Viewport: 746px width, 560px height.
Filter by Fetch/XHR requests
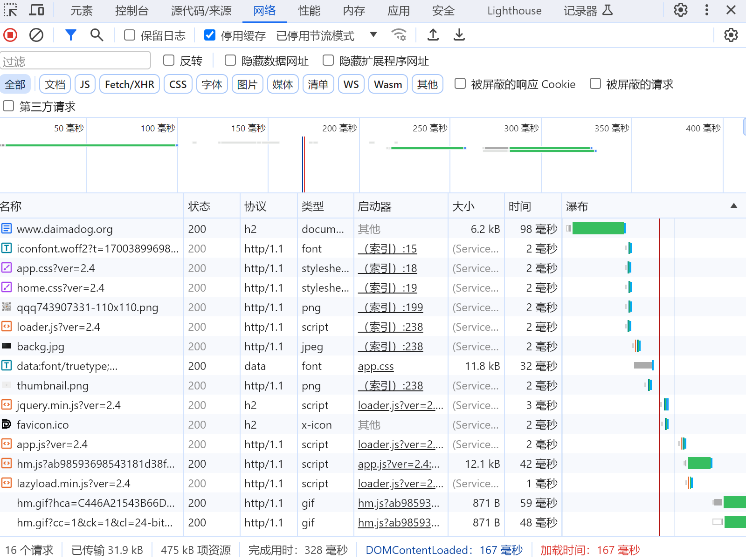(130, 84)
